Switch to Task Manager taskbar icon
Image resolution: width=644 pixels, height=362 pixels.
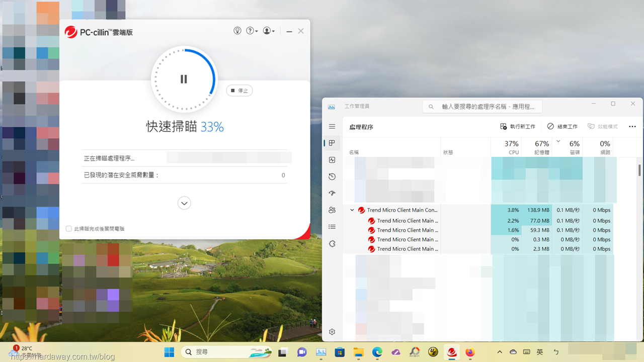[x=321, y=352]
